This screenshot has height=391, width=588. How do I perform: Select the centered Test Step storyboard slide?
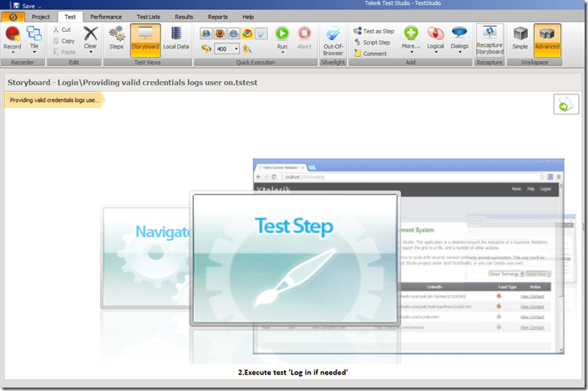295,258
